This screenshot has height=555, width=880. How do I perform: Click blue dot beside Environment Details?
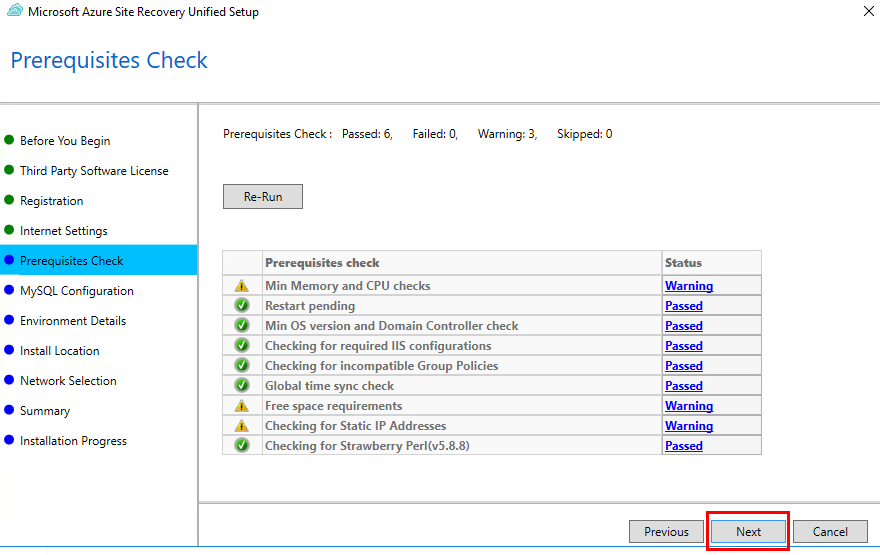coord(9,320)
